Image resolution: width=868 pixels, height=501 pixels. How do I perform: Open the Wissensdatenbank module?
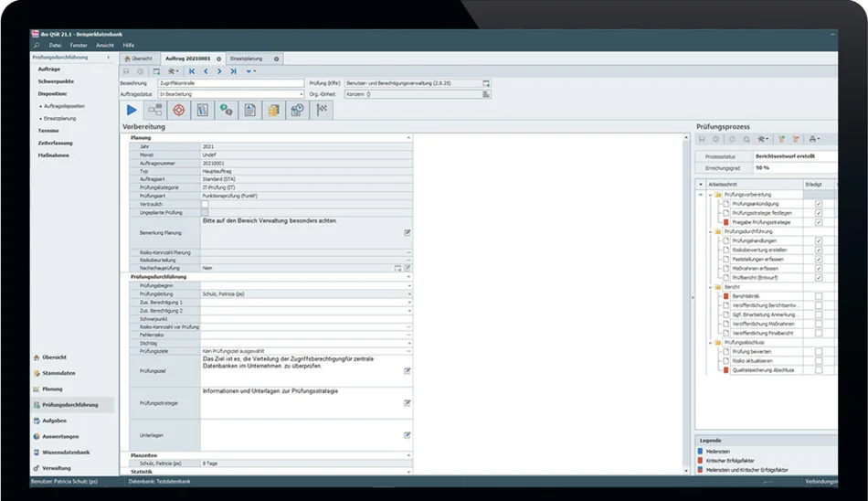point(66,453)
